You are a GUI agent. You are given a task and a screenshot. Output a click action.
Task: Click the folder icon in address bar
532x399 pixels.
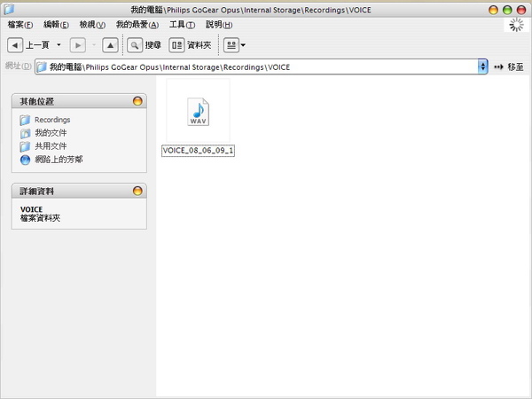(x=42, y=66)
